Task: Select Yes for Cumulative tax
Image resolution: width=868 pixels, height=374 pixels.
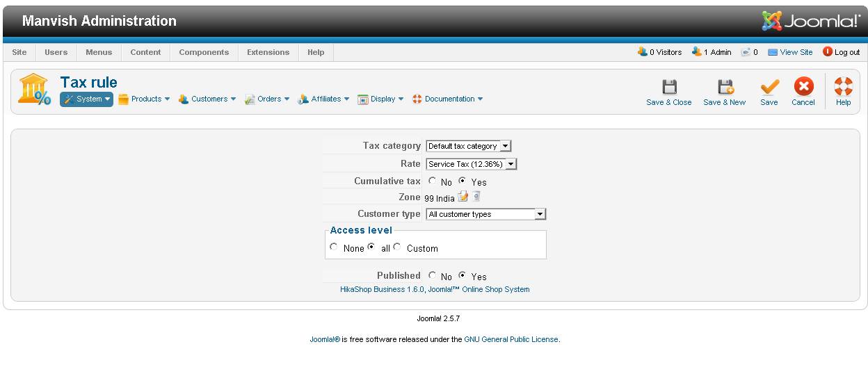Action: click(462, 181)
